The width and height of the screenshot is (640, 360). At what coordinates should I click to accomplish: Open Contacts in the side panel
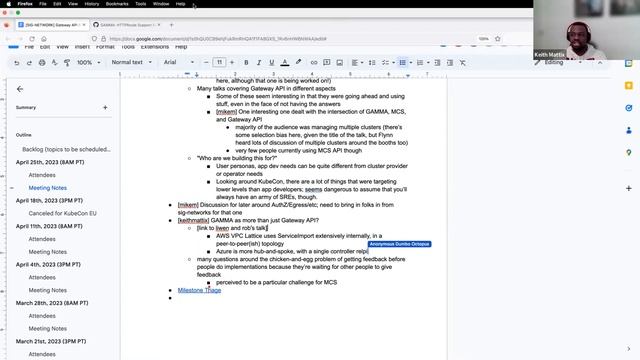(629, 130)
